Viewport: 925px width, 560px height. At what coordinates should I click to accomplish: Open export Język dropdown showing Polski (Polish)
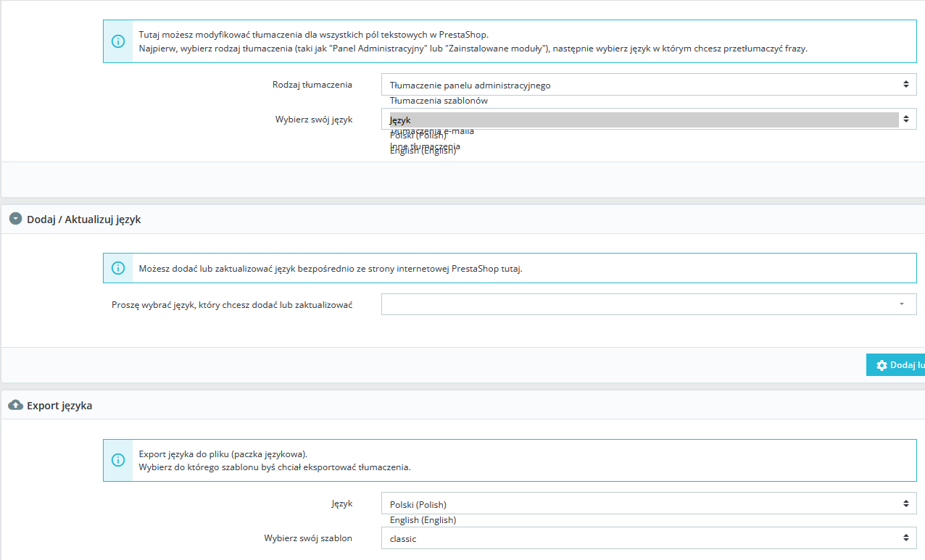pyautogui.click(x=649, y=503)
